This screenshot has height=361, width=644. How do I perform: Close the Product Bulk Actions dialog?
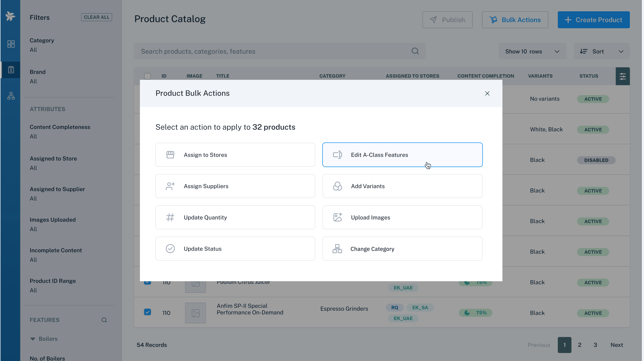[487, 93]
